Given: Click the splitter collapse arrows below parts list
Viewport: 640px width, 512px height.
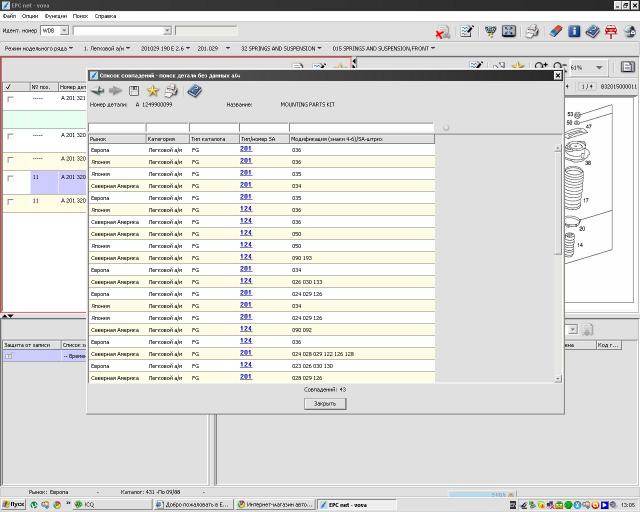Looking at the screenshot, I should pos(8,316).
